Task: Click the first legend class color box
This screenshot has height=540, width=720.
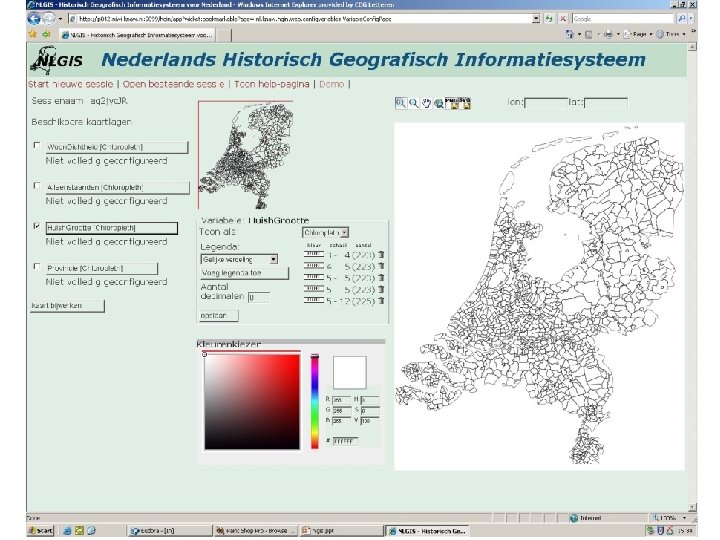Action: 314,254
